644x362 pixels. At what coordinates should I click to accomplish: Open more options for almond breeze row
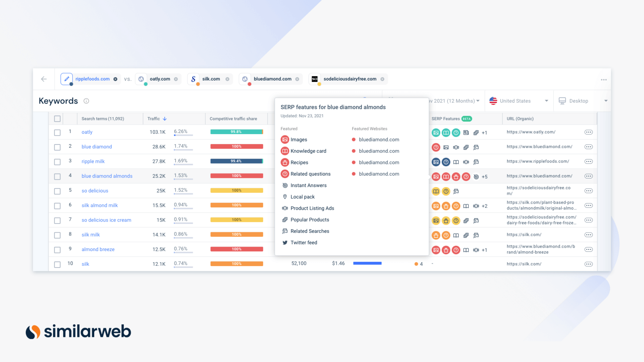pos(588,249)
